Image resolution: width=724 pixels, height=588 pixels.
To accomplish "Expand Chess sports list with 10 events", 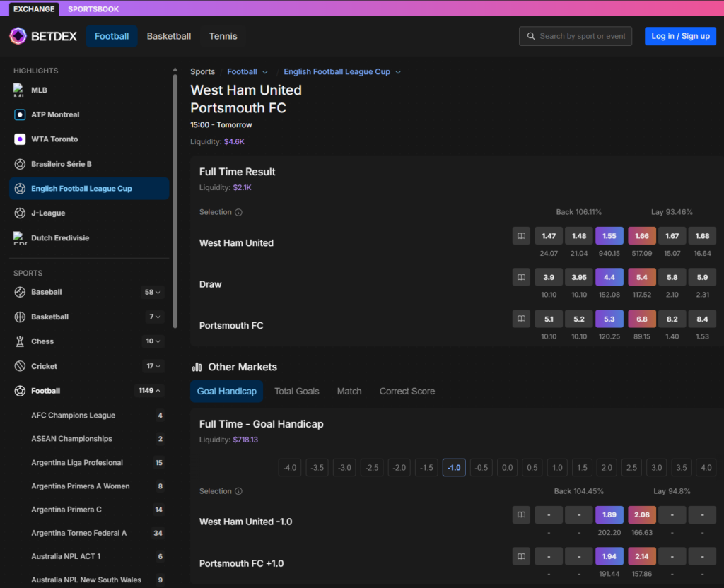I will (x=153, y=341).
